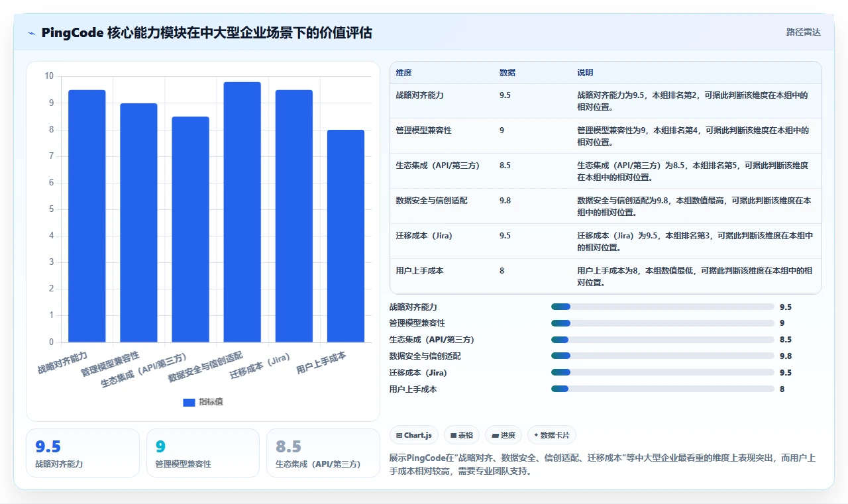The height and width of the screenshot is (504, 848).
Task: Click the 战略对齐能力 x-axis label
Action: 62,364
